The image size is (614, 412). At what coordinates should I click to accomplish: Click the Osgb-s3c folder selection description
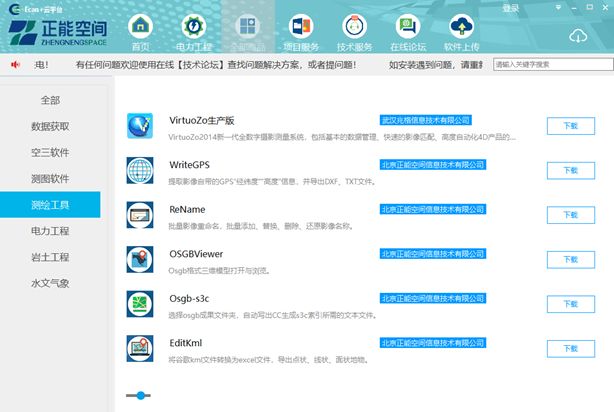(x=273, y=315)
